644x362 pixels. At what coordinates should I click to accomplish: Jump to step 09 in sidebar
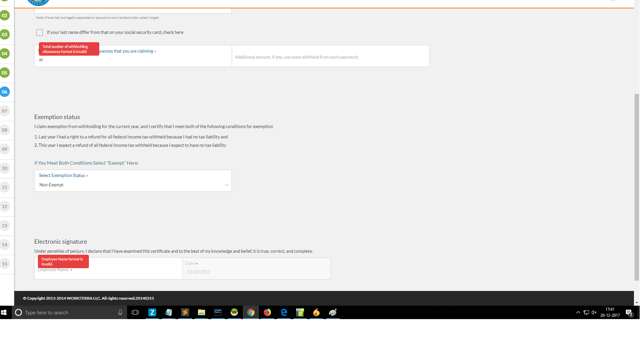click(5, 149)
